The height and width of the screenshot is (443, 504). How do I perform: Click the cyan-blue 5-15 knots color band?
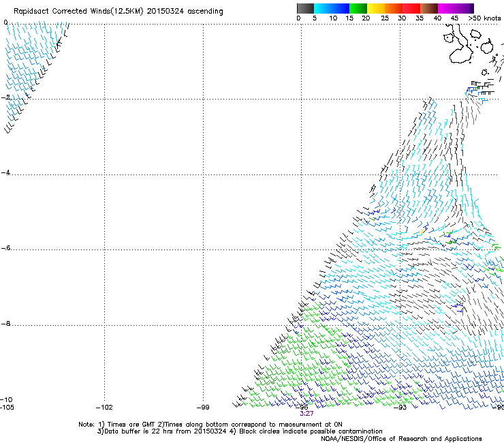[x=332, y=8]
